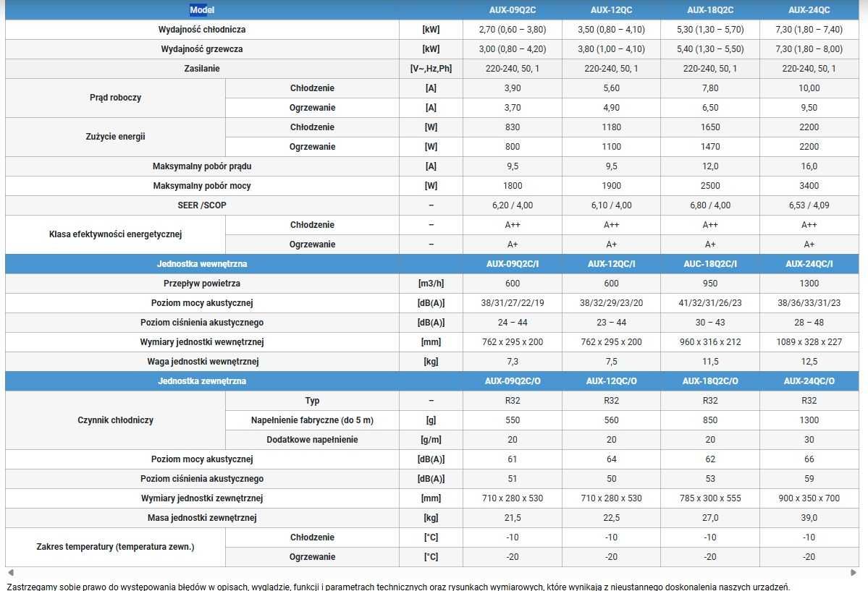The height and width of the screenshot is (591, 868).
Task: Click the AUX-12QC column header
Action: pos(611,10)
